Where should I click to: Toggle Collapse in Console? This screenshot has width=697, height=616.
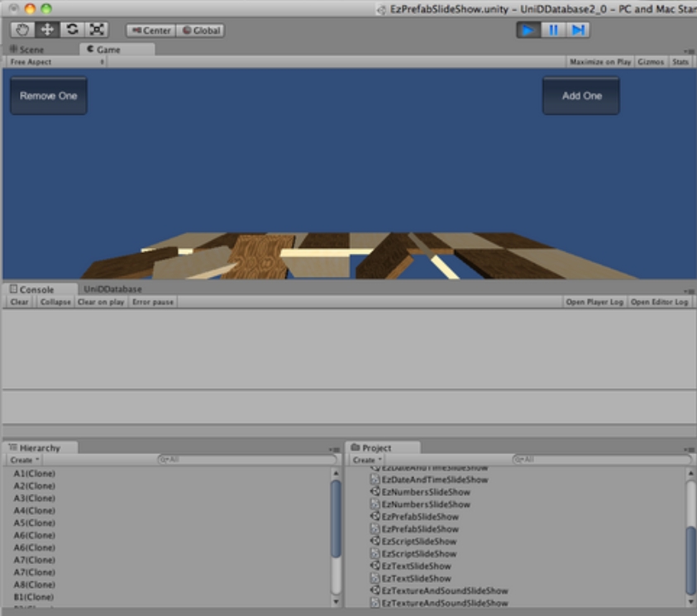55,303
